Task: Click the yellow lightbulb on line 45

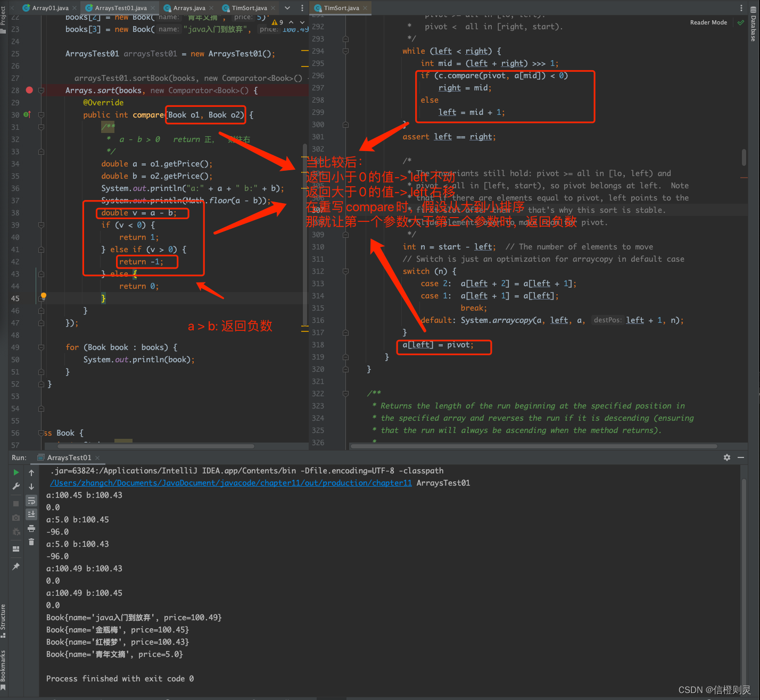Action: click(x=44, y=296)
